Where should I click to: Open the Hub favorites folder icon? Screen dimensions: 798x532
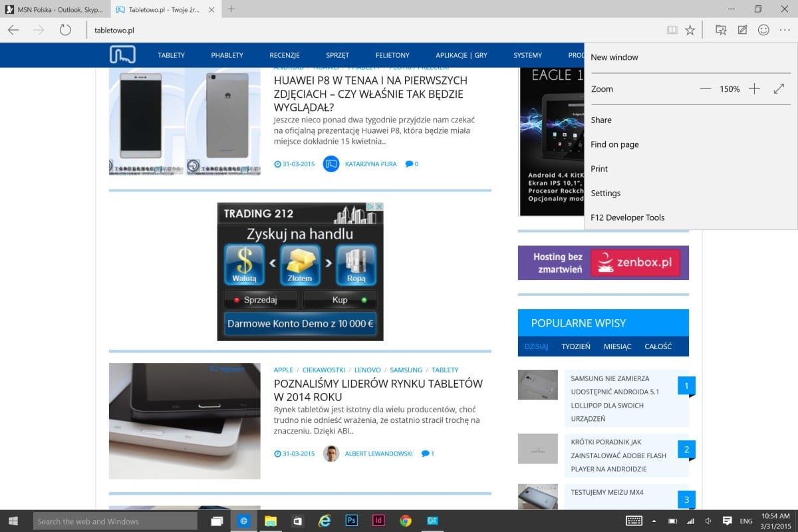tap(721, 30)
